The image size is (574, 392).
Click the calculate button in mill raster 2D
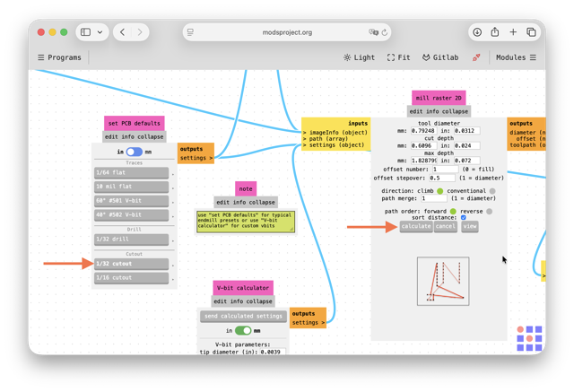click(416, 226)
